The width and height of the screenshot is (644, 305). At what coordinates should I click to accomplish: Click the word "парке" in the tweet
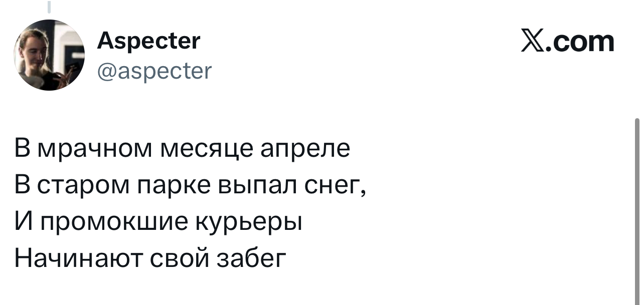(175, 186)
